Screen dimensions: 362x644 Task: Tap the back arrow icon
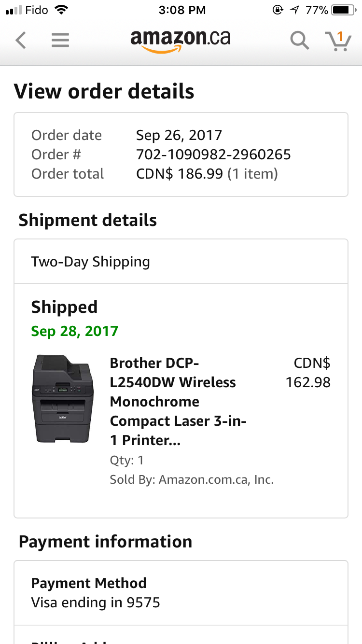[x=20, y=40]
